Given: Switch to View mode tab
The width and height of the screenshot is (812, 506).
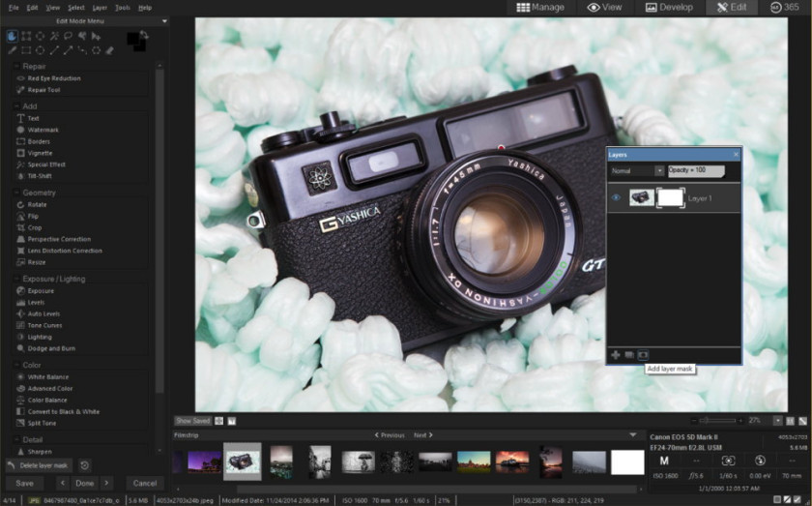Looking at the screenshot, I should (604, 8).
